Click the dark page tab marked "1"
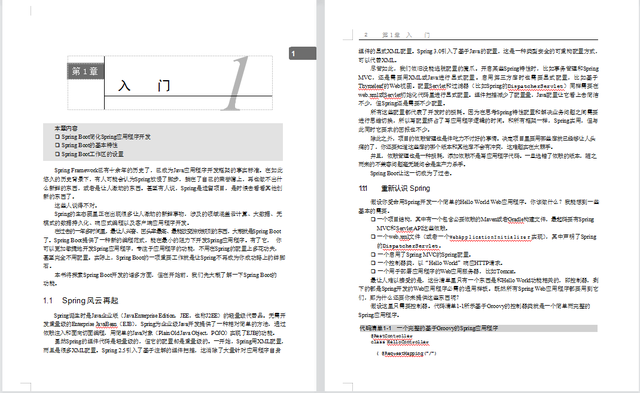Screen dimensions: 640x393 pyautogui.click(x=302, y=53)
